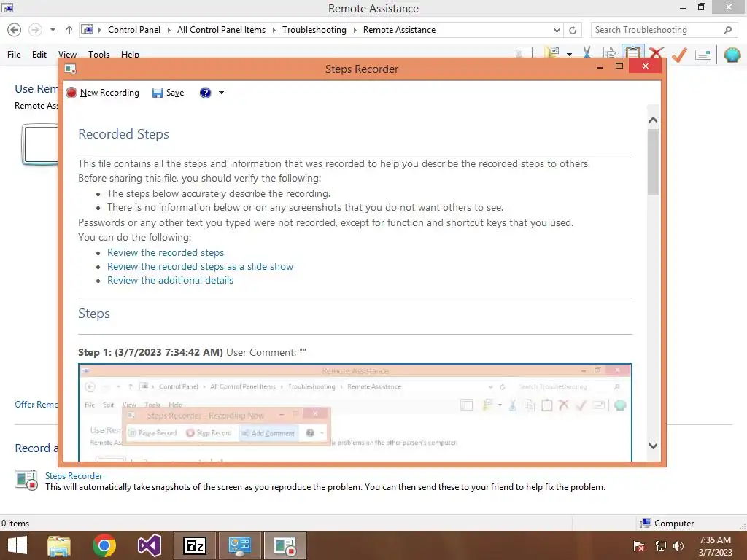Image resolution: width=747 pixels, height=560 pixels.
Task: Expand the chevron after Troubleshooting breadcrumb
Action: [x=355, y=30]
